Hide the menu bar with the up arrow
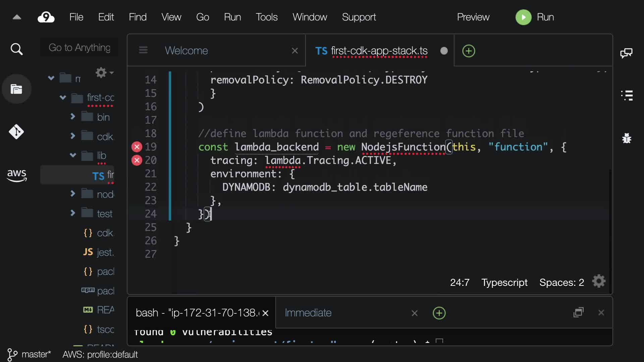This screenshot has height=362, width=644. (17, 17)
